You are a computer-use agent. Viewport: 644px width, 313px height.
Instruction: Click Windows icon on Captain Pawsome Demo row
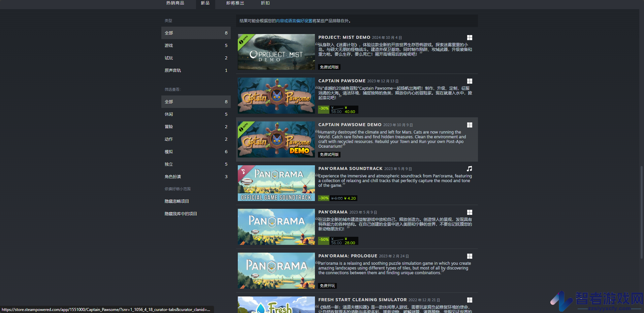click(x=470, y=125)
